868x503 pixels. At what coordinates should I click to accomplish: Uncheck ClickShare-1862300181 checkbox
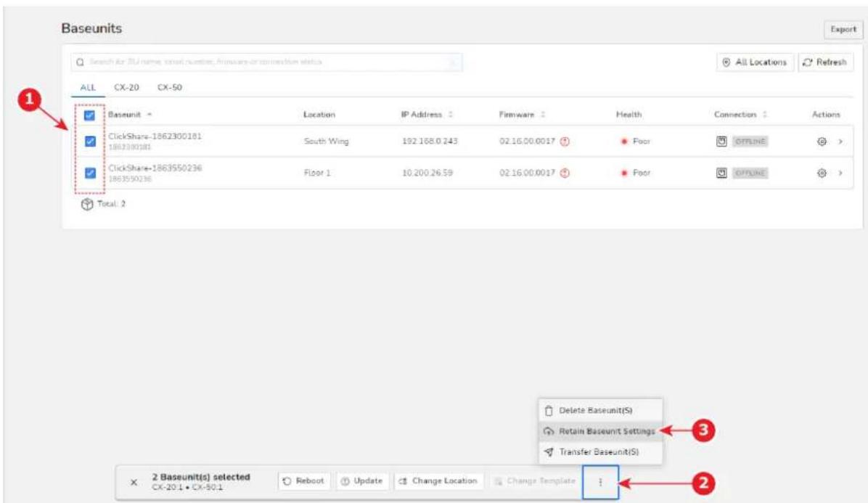coord(90,142)
